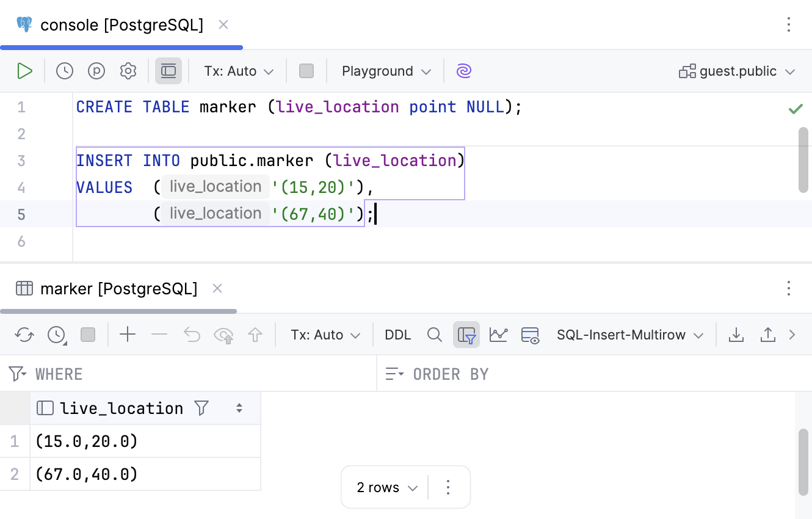This screenshot has width=812, height=519.
Task: Select row number 2 header
Action: [x=15, y=474]
